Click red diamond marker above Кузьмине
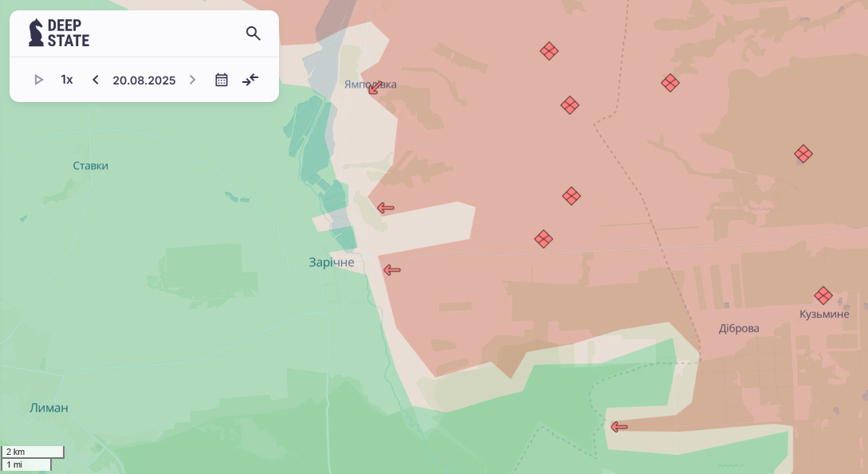868x474 pixels. click(x=823, y=296)
